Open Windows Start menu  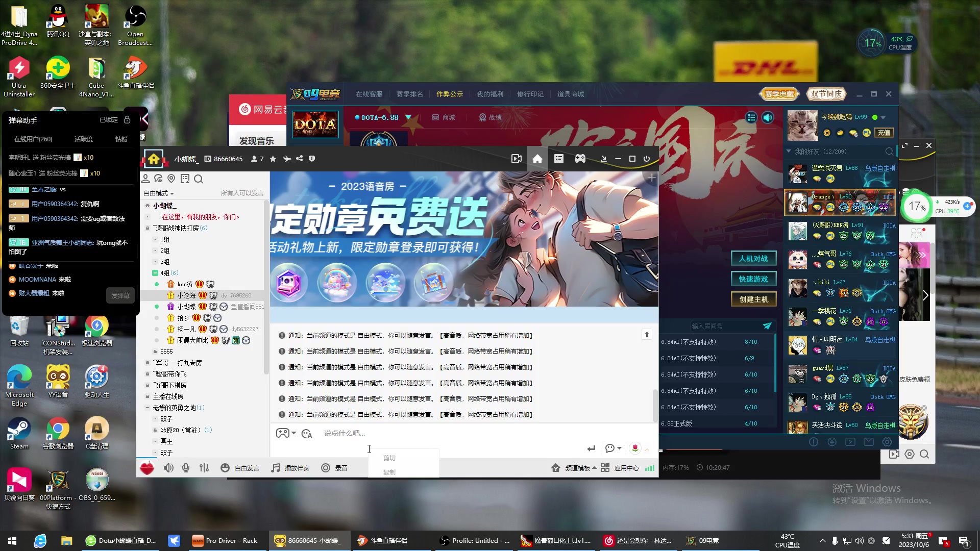(12, 541)
